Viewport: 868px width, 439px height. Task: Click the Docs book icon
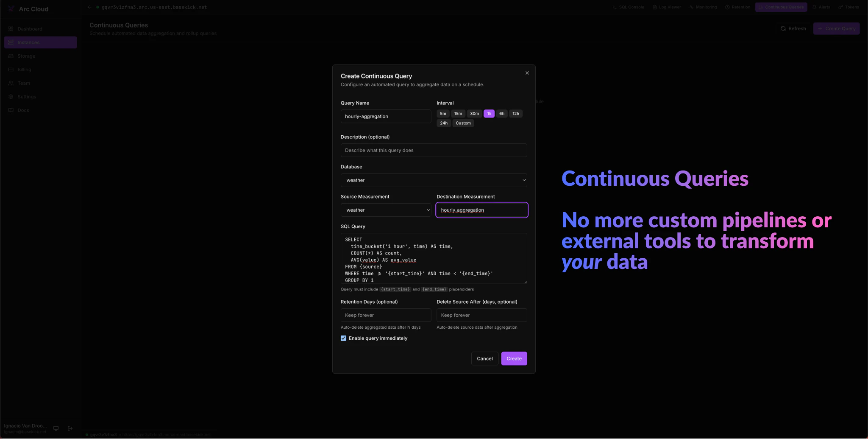click(11, 110)
